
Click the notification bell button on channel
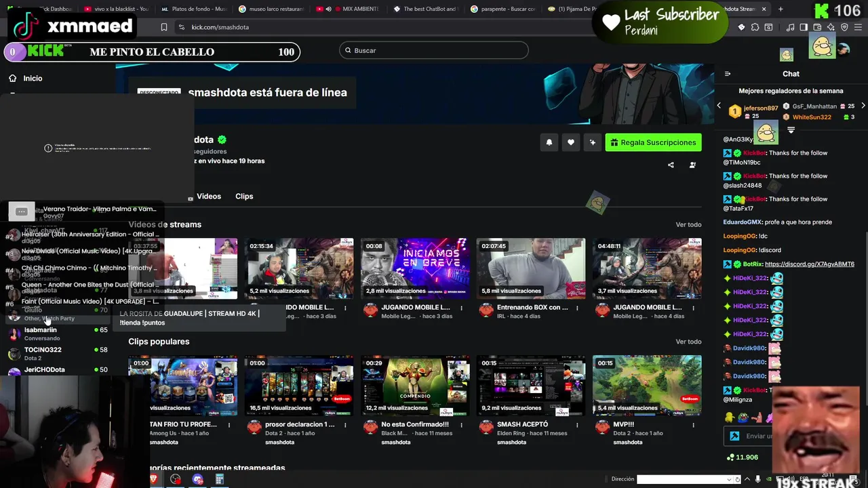click(x=549, y=142)
